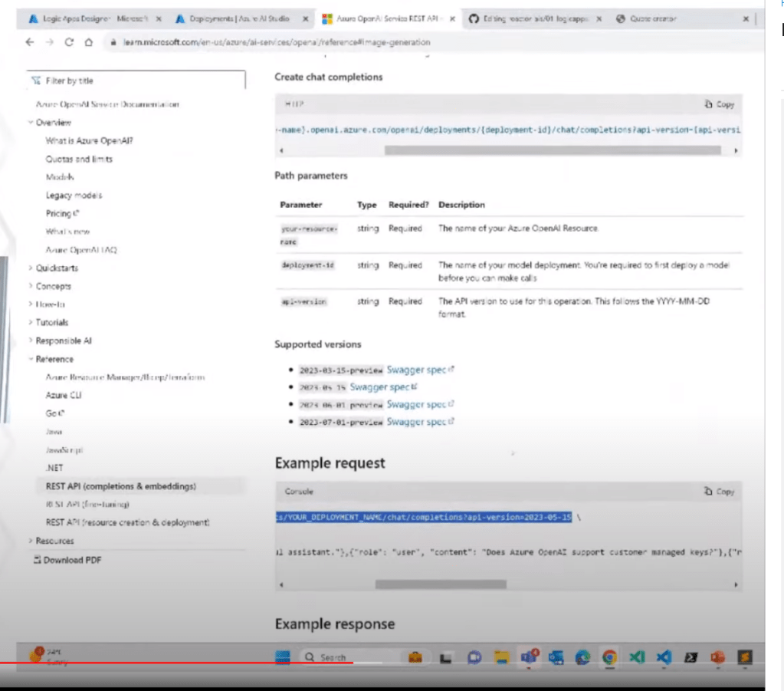This screenshot has height=691, width=784.
Task: Open Legacy models page
Action: pos(74,195)
